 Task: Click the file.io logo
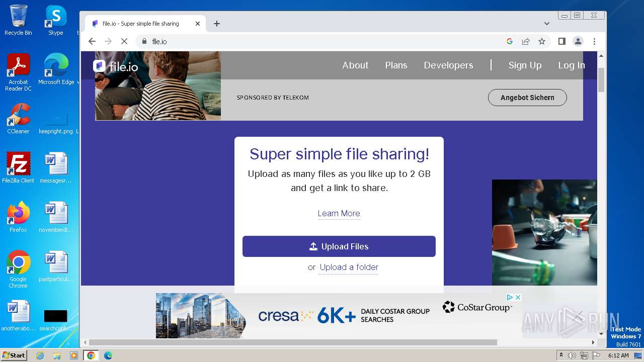[116, 66]
